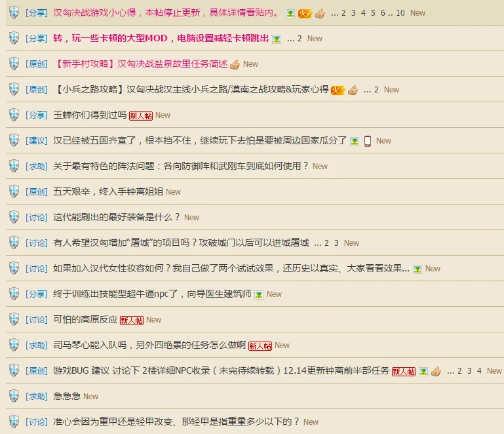Go to page 2 of 游戏BUG 建议 thread
This screenshot has height=434, width=504.
459,371
